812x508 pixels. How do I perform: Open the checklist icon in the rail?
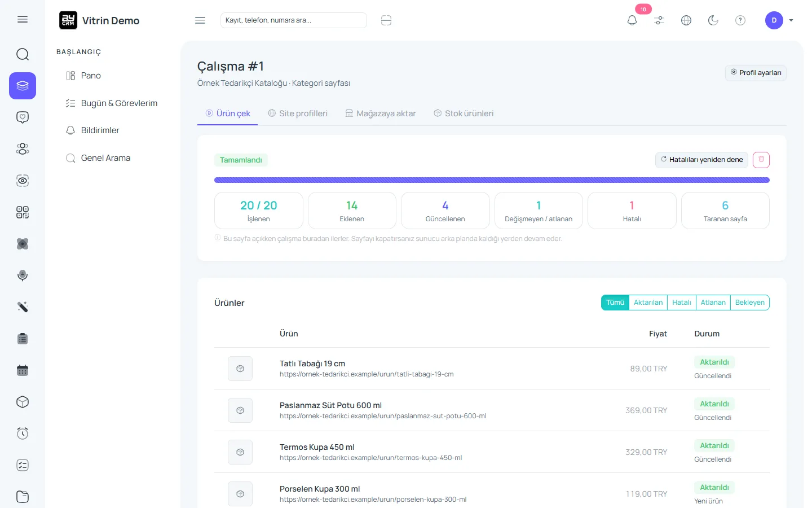[23, 465]
